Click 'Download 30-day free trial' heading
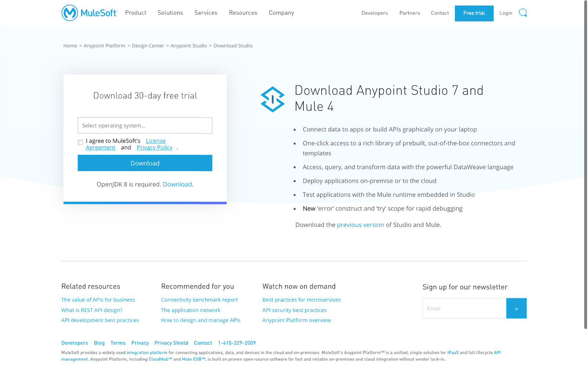The width and height of the screenshot is (588, 366). coord(145,96)
